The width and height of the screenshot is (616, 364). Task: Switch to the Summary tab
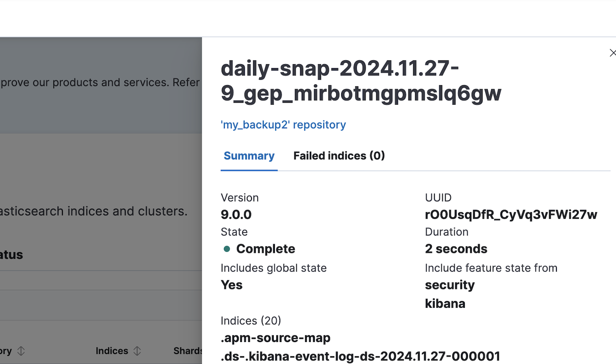[x=249, y=156]
